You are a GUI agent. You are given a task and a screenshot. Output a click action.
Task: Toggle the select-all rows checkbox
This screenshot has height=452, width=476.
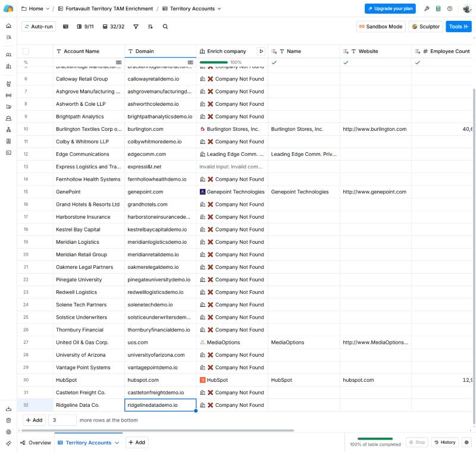click(26, 51)
